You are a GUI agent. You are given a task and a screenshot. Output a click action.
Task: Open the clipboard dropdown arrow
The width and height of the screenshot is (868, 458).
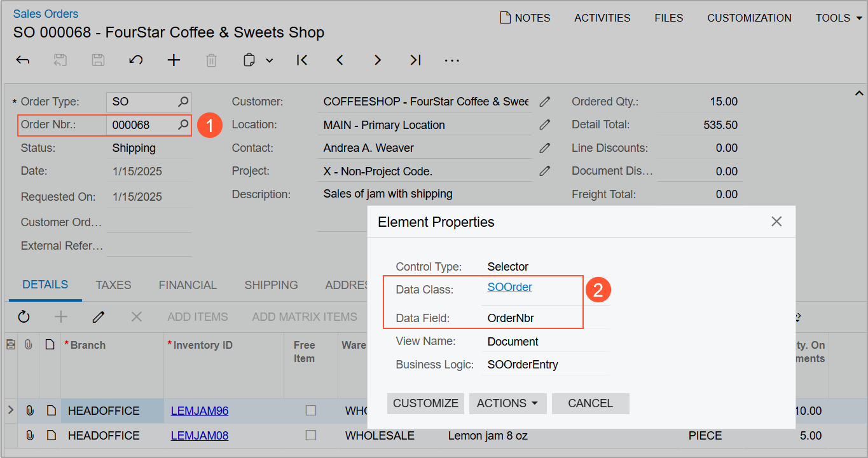(x=270, y=60)
